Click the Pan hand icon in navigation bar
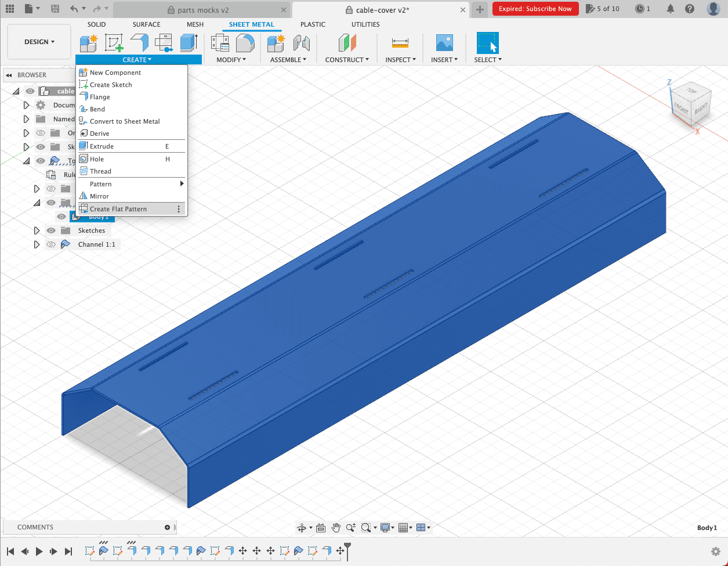Viewport: 728px width, 566px height. click(336, 528)
